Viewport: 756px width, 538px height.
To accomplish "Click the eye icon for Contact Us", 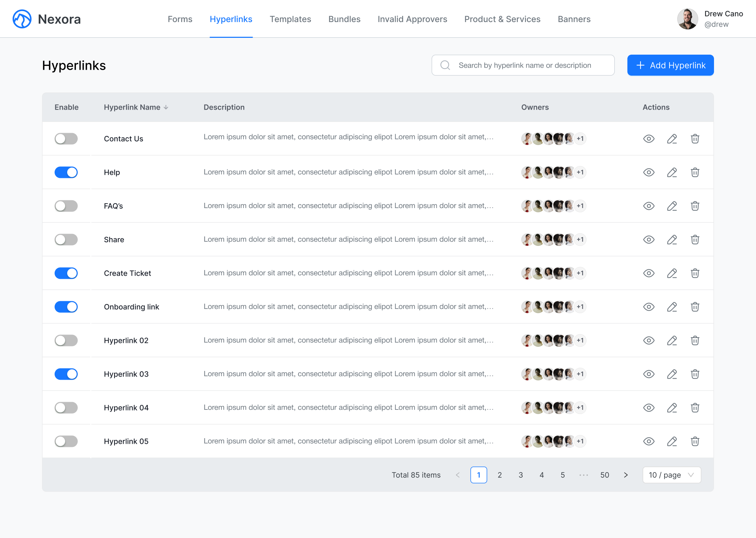I will coord(649,139).
